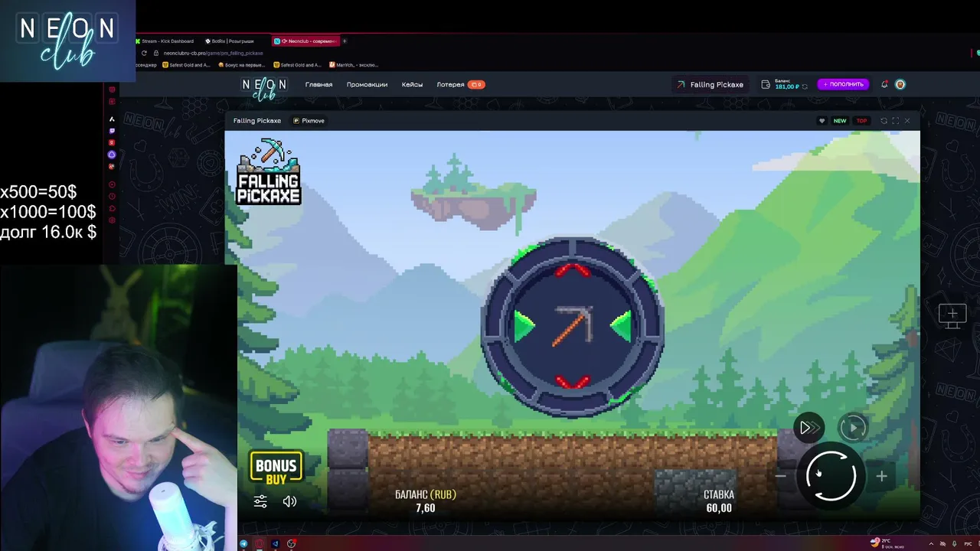Click the Пополнить deposit button
This screenshot has width=980, height=551.
(843, 84)
